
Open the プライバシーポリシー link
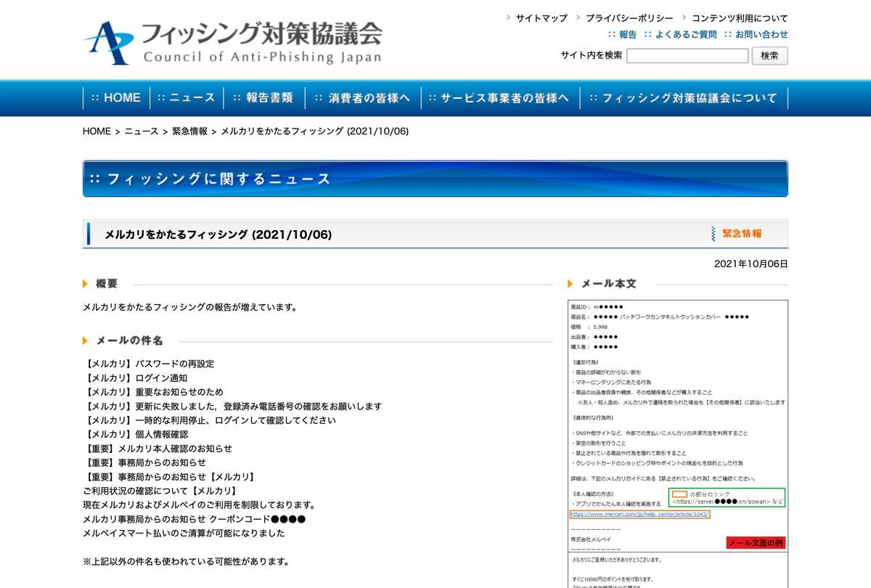click(x=629, y=18)
